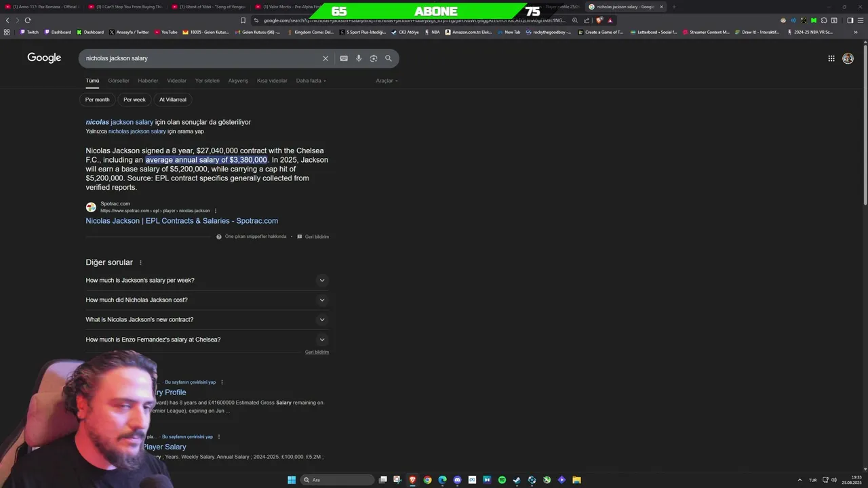Click Geri bildirim under Diğer sorular
Viewport: 868px width, 488px height.
click(x=317, y=352)
